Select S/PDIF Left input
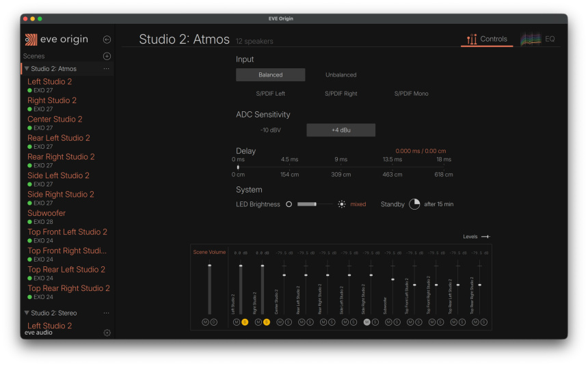This screenshot has height=366, width=588. [x=270, y=94]
